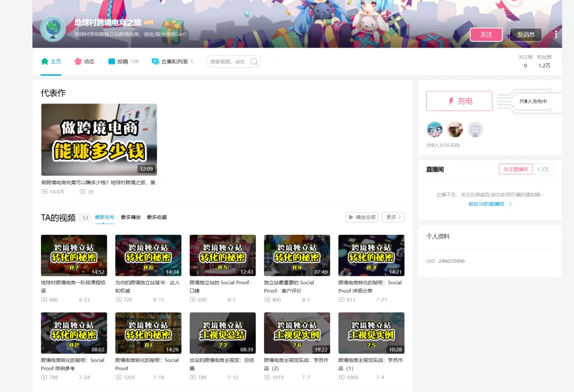
Task: Expand 更多 videos list
Action: coord(393,217)
